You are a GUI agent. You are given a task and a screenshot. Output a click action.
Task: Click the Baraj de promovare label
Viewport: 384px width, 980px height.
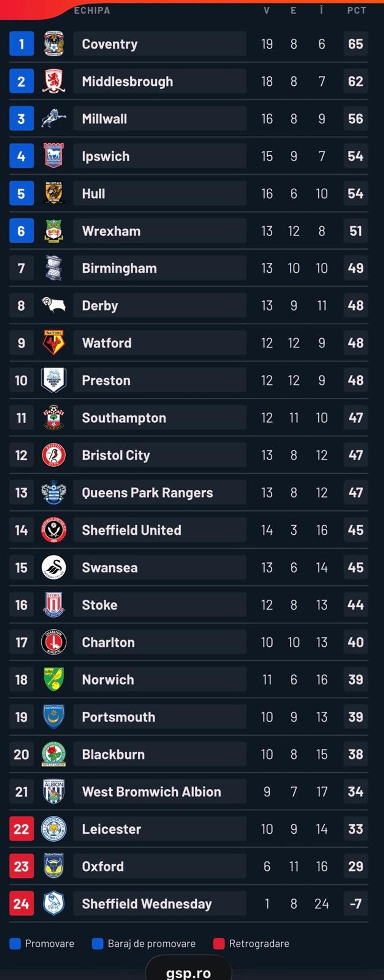(151, 944)
